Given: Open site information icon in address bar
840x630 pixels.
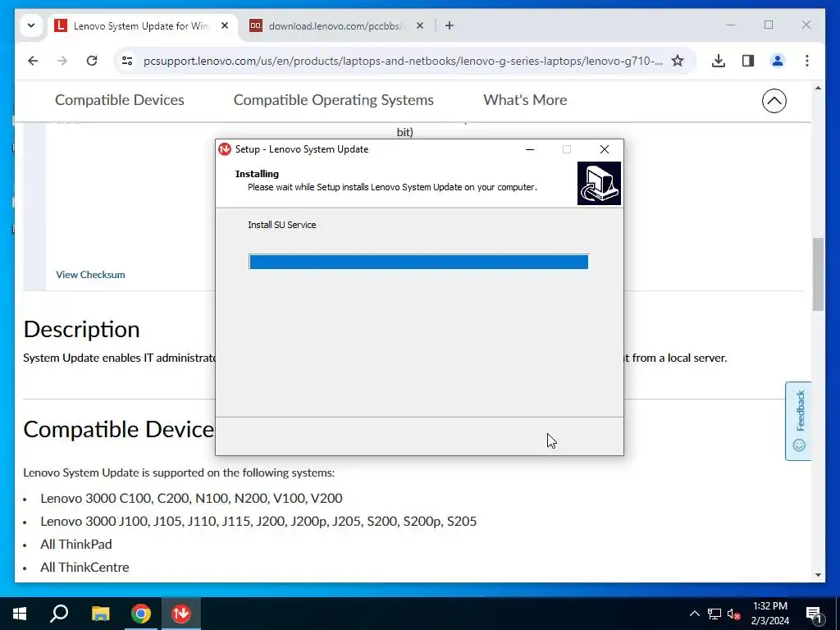Looking at the screenshot, I should click(x=127, y=61).
